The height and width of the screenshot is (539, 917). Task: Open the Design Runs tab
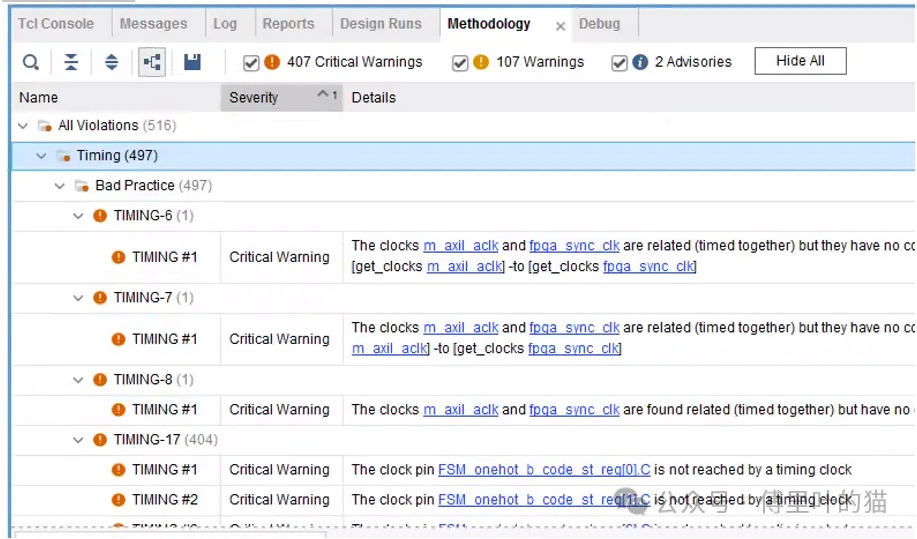tap(381, 24)
